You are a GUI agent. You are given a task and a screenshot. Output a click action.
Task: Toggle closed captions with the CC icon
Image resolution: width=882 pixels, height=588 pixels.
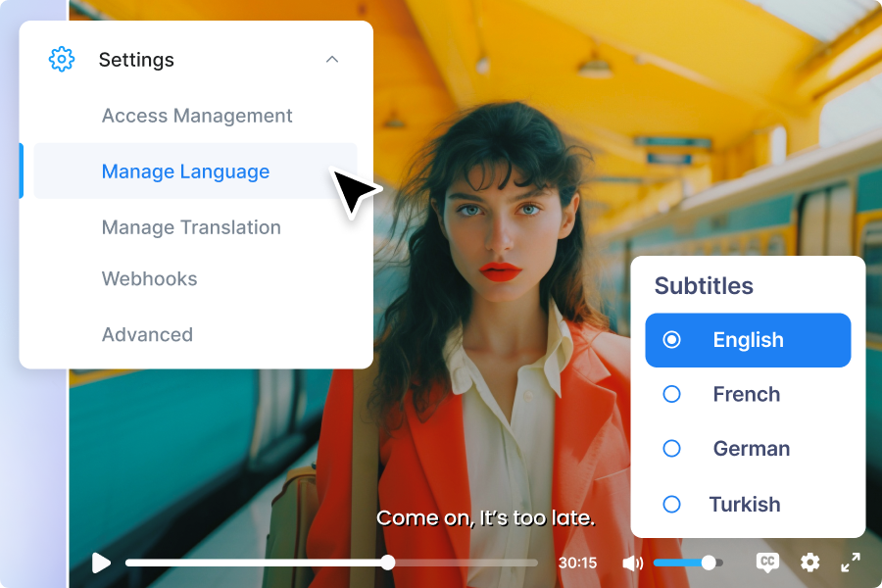767,562
